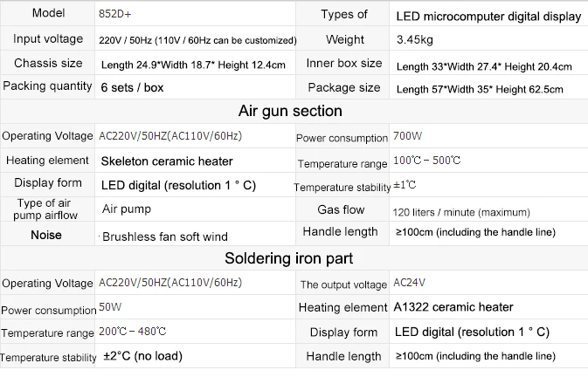This screenshot has width=588, height=377.
Task: Click the 'Brushless fan soft wind' cell
Action: pos(165,236)
